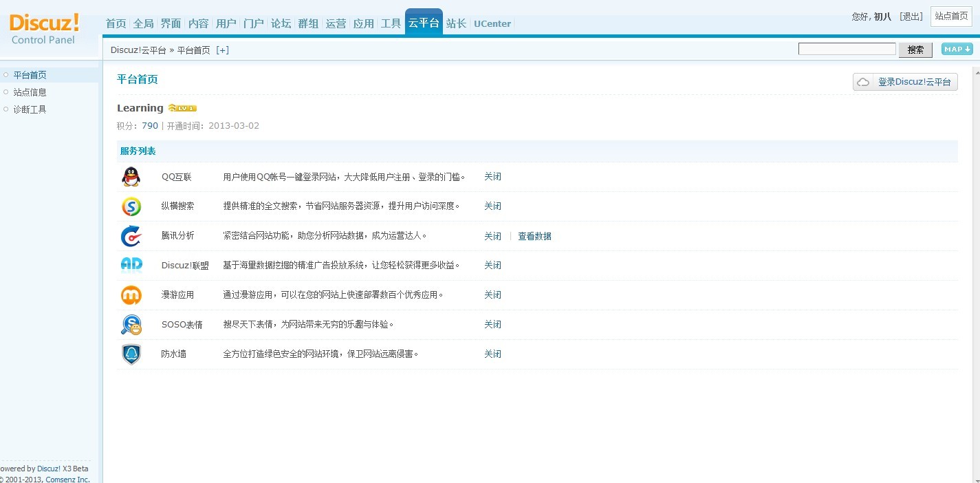Select the 云平台 tab
This screenshot has width=980, height=483.
(x=424, y=23)
